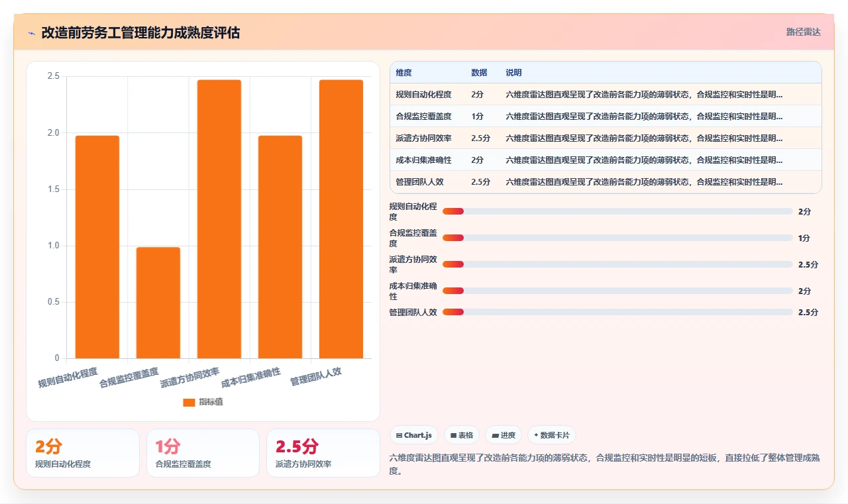Select the 规则自动化程度 table row cell
Screen dimensions: 848x504
point(424,95)
